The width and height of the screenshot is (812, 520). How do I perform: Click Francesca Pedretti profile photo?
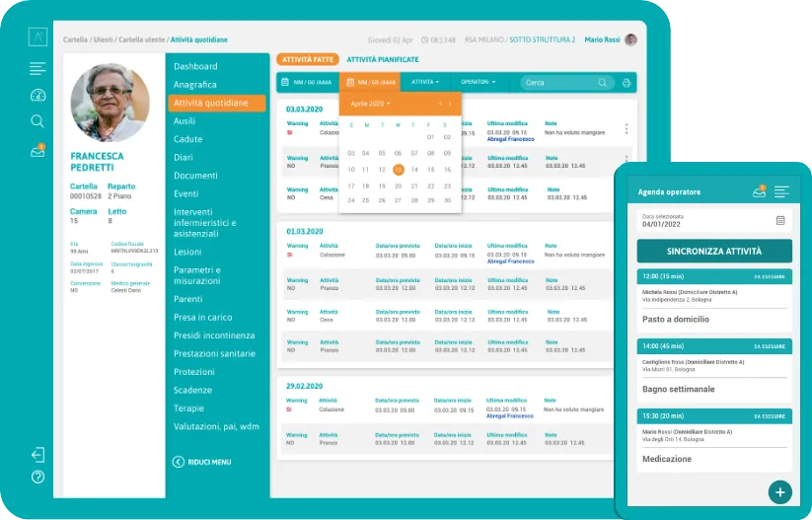[110, 103]
